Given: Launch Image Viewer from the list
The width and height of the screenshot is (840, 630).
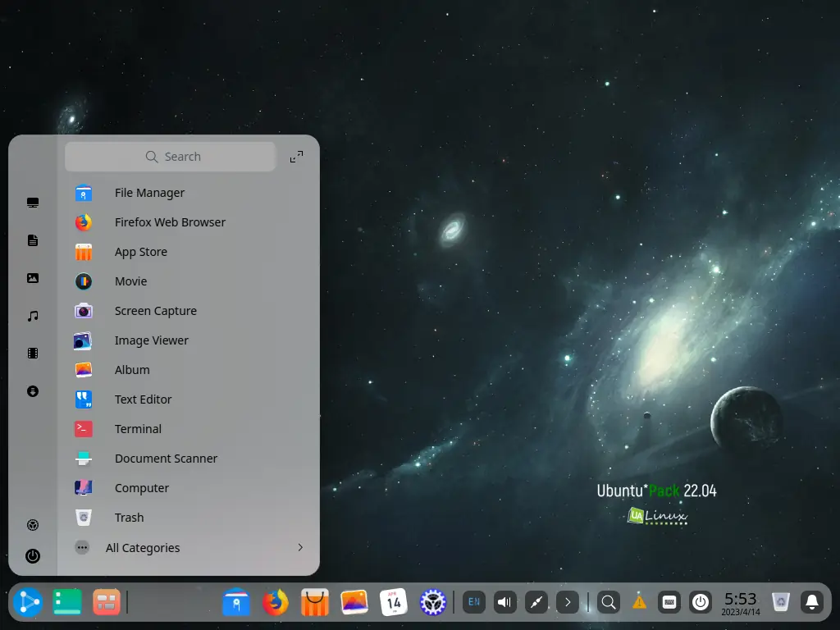Looking at the screenshot, I should point(189,340).
